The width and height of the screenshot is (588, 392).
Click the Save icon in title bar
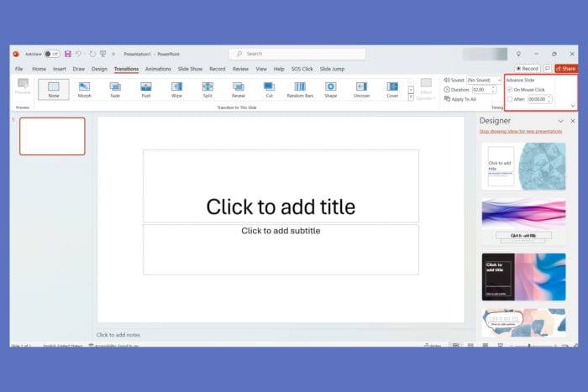tap(68, 54)
